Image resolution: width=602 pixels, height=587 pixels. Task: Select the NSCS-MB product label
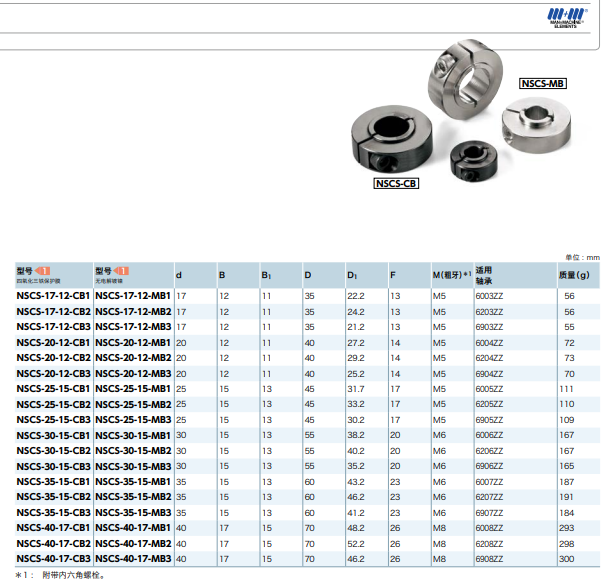[544, 83]
